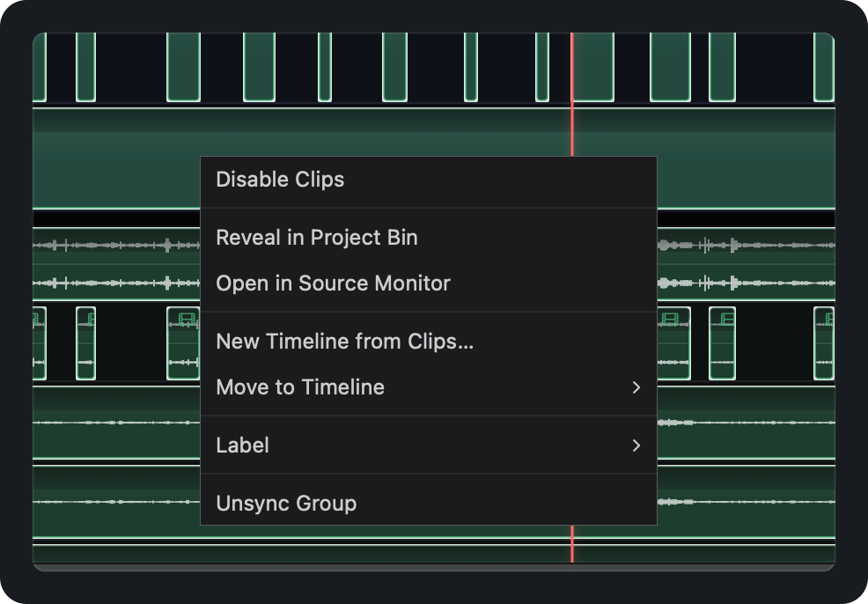
Task: Expand the Label chevron arrow
Action: (636, 446)
